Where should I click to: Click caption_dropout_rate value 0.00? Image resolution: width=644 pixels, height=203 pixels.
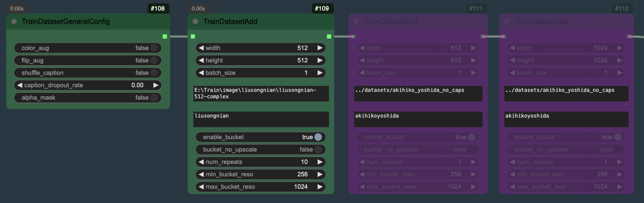pyautogui.click(x=137, y=85)
